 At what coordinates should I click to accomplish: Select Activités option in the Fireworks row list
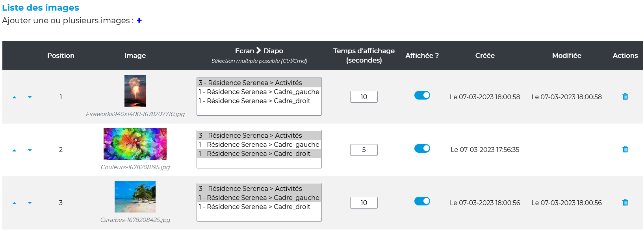(x=259, y=83)
